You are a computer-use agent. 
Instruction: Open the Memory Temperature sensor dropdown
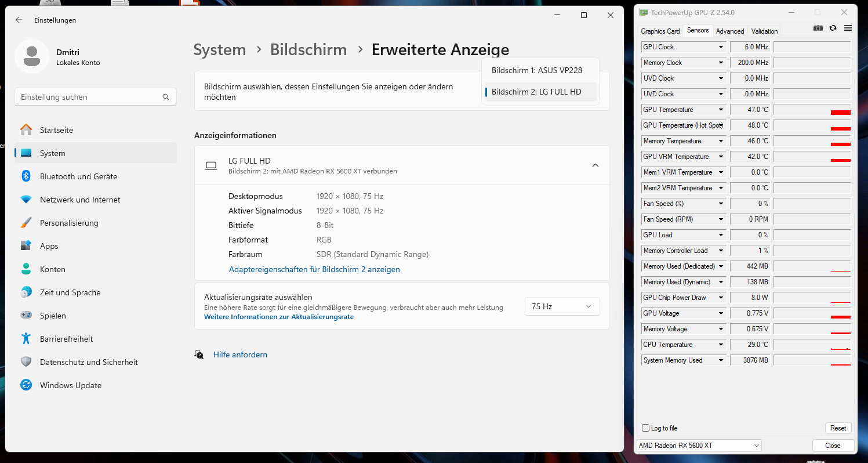click(x=721, y=141)
